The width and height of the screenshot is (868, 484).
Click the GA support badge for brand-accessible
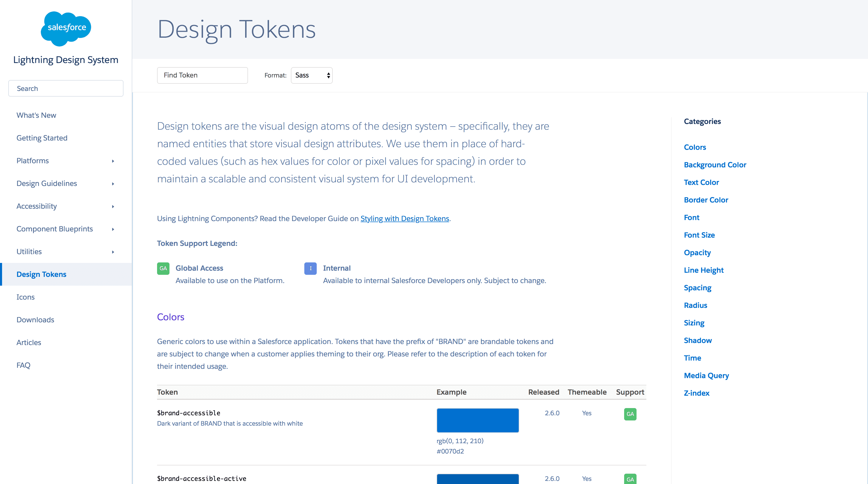pos(630,414)
